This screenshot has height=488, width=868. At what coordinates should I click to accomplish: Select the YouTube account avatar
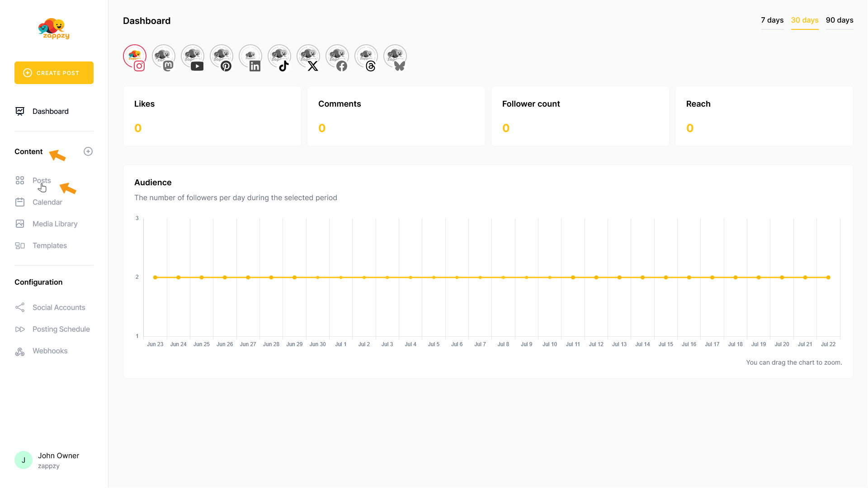pyautogui.click(x=193, y=56)
